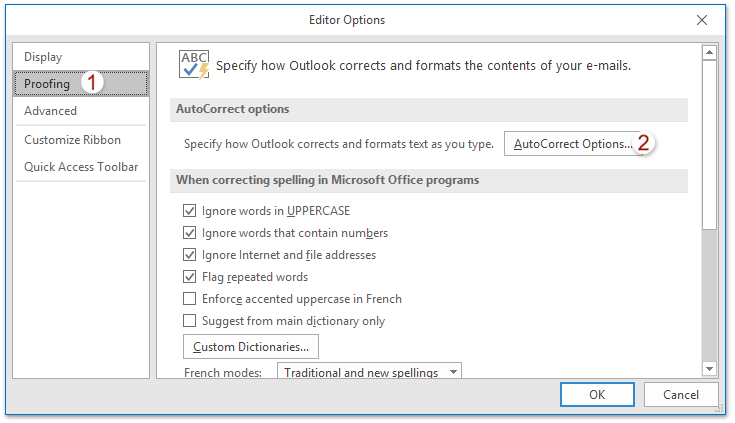The height and width of the screenshot is (423, 735).
Task: Disable Ignore Internet and file addresses
Action: 190,255
